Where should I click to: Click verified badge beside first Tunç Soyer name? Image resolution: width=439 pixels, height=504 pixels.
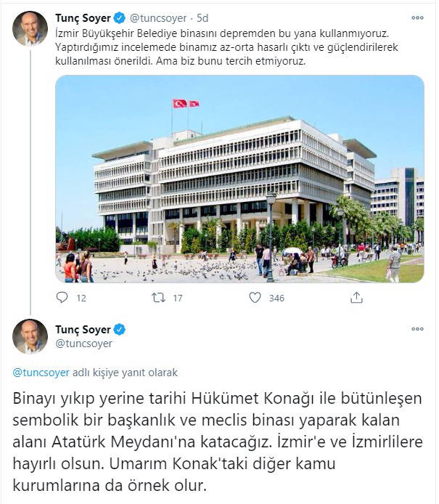pyautogui.click(x=120, y=18)
